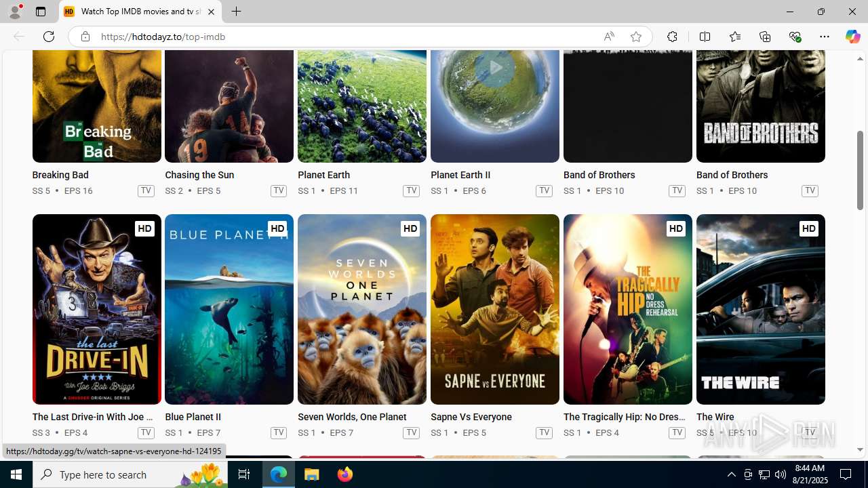Image resolution: width=868 pixels, height=488 pixels.
Task: Click the TV badge under Breaking Bad
Action: (146, 190)
